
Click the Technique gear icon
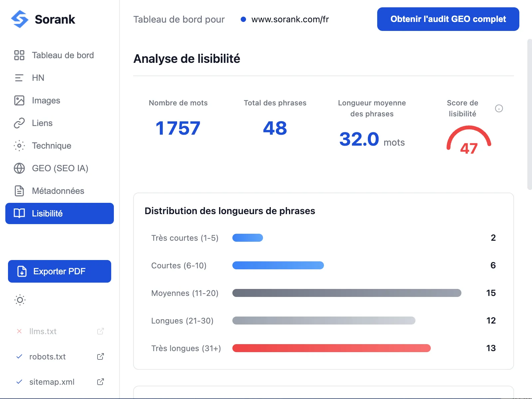(19, 146)
